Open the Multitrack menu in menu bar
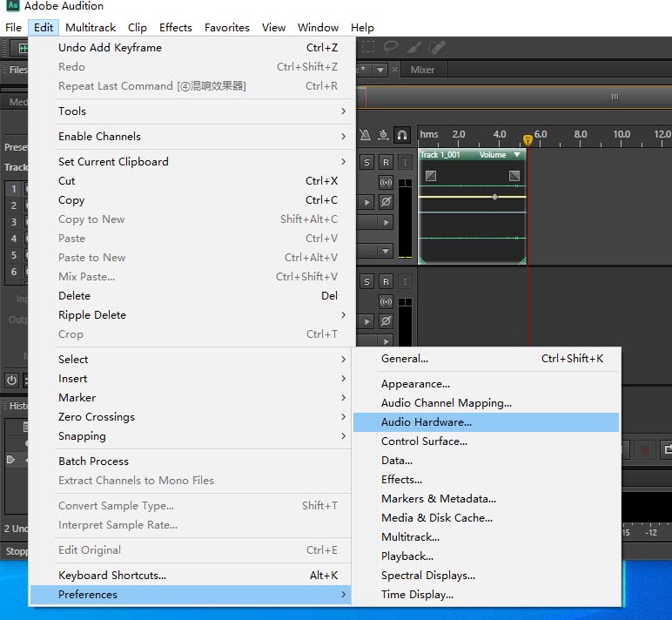The image size is (672, 620). tap(91, 28)
